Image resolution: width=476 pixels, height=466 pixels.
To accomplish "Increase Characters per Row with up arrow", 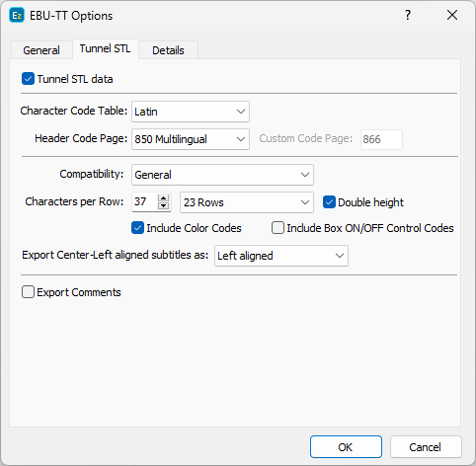I will (163, 198).
